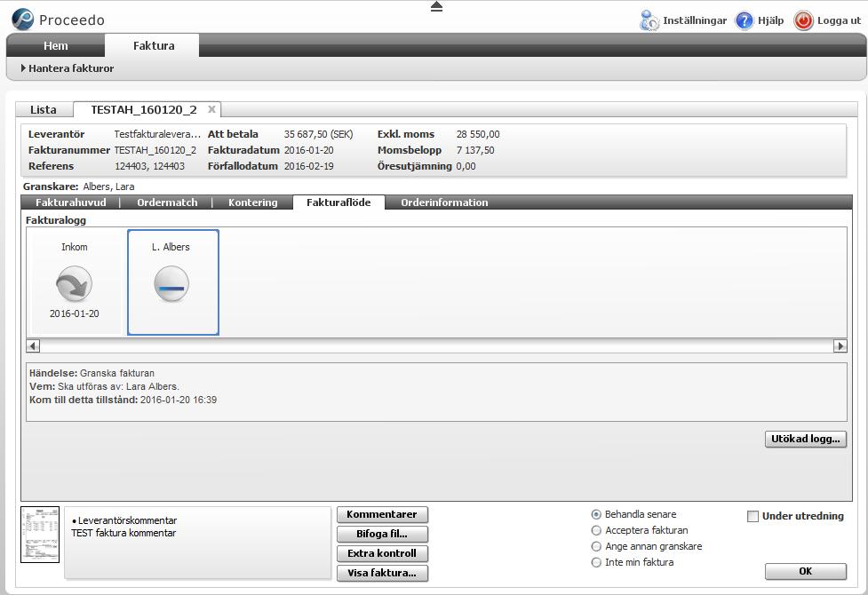The image size is (868, 595).
Task: Open the invoice image thumbnail
Action: pyautogui.click(x=40, y=534)
